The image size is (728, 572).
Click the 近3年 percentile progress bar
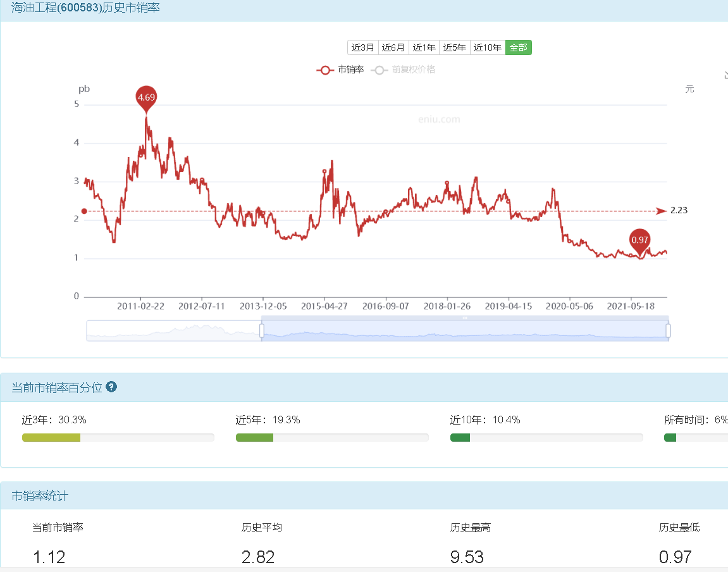(x=118, y=437)
